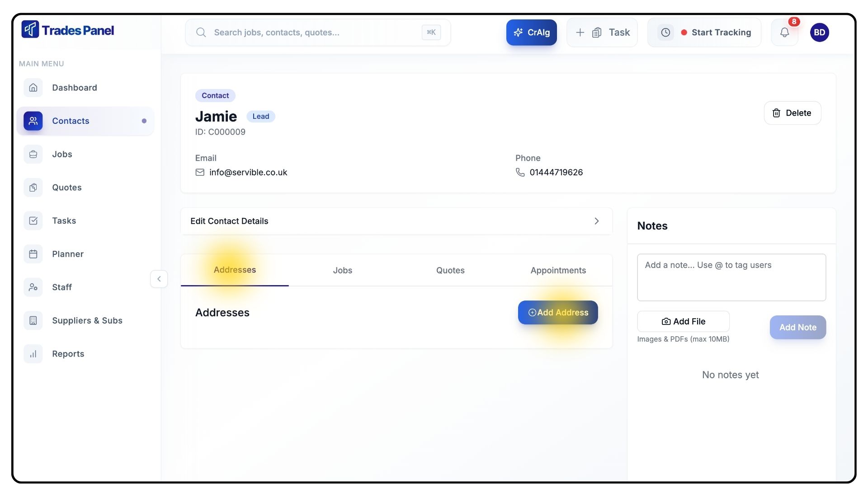Click the clock icon beside Start Tracking

coord(665,33)
